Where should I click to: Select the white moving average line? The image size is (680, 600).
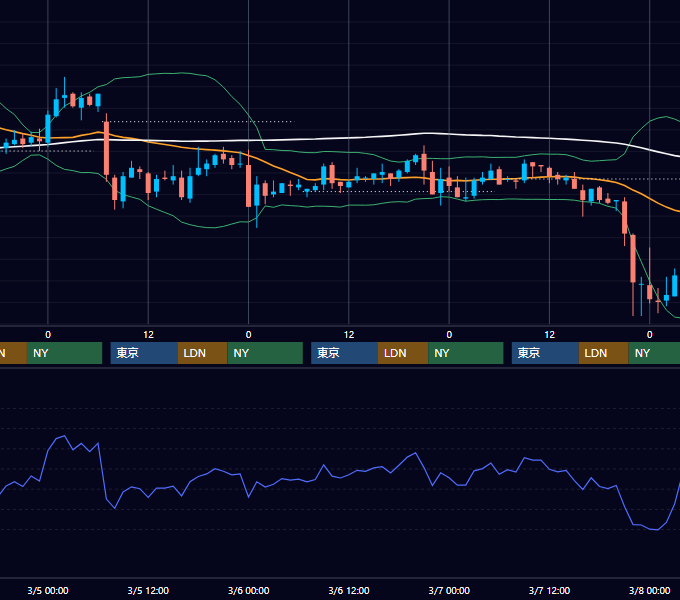pyautogui.click(x=347, y=138)
